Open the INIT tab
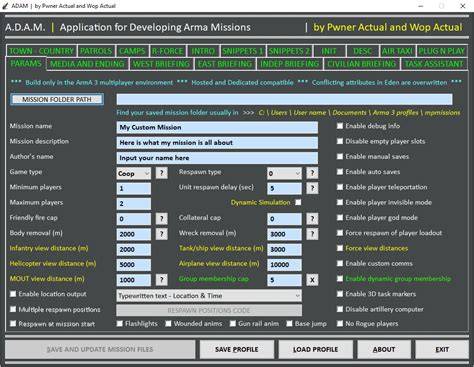474x367 pixels. point(329,51)
